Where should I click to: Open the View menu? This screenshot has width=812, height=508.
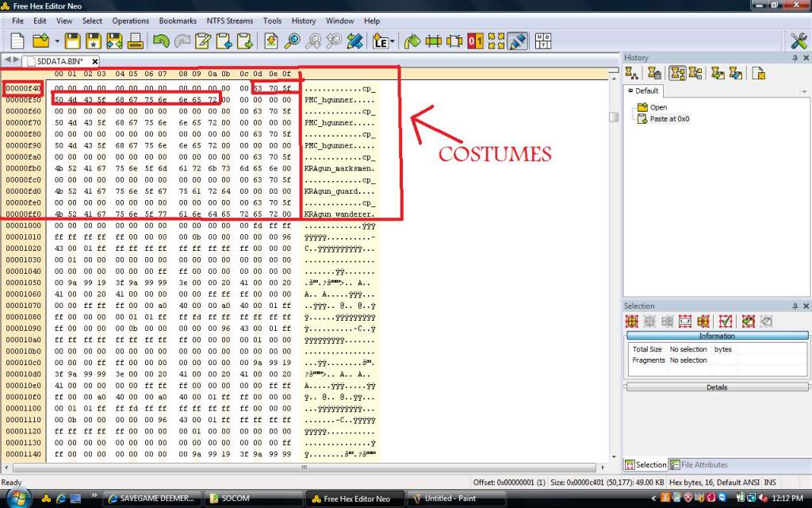point(64,21)
